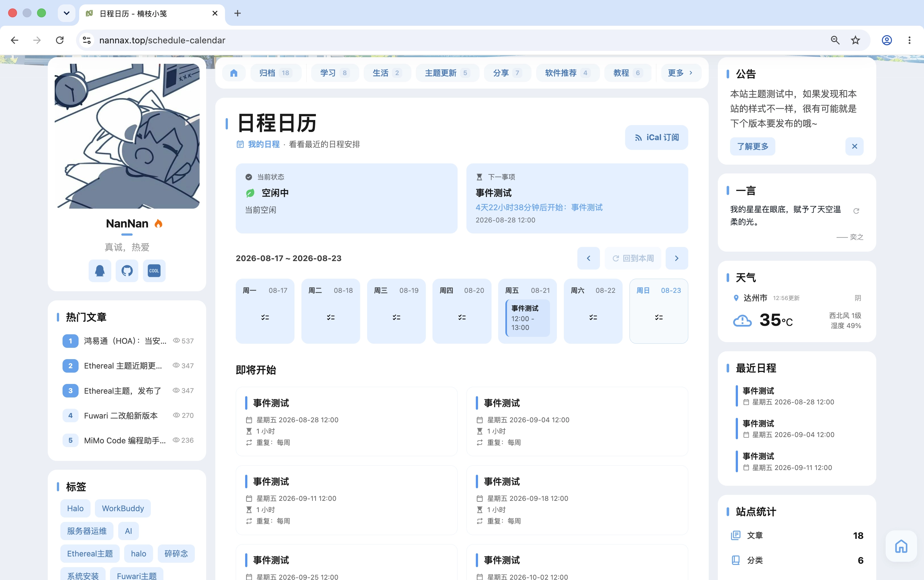This screenshot has width=924, height=580.
Task: Select the 碎碎念 tag
Action: [x=176, y=554]
